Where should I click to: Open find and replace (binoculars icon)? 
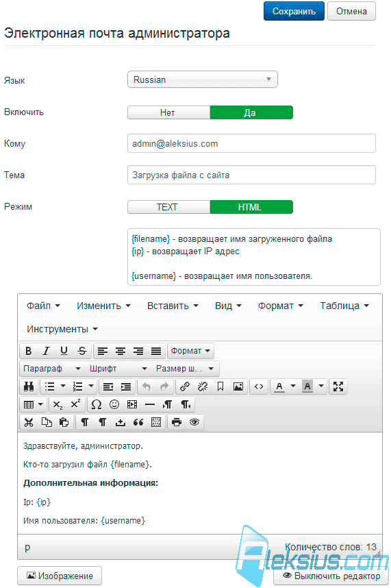[29, 387]
